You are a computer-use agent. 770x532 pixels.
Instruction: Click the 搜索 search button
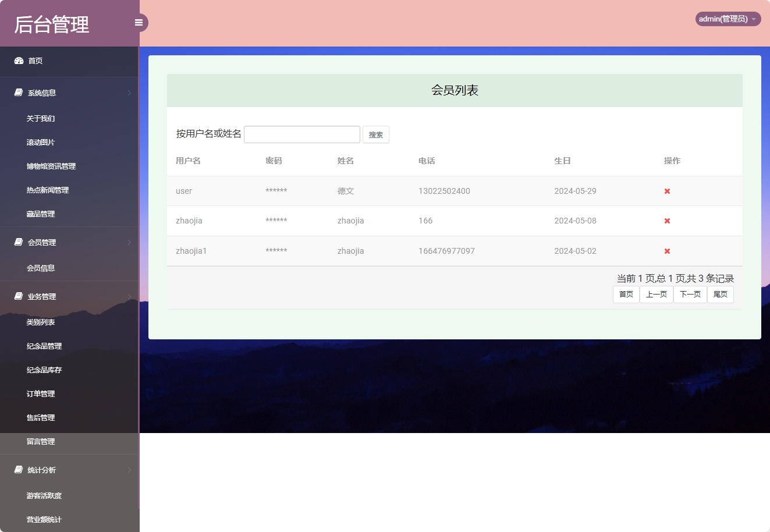click(x=375, y=134)
